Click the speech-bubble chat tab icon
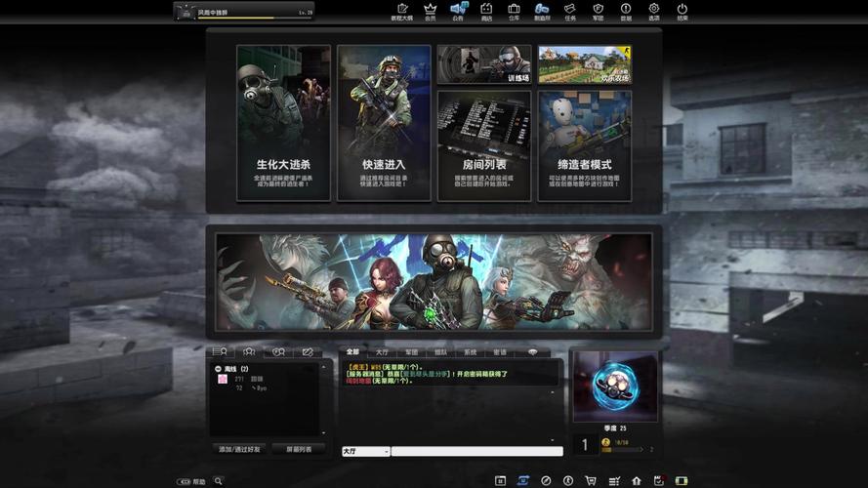Image resolution: width=868 pixels, height=488 pixels. point(532,352)
